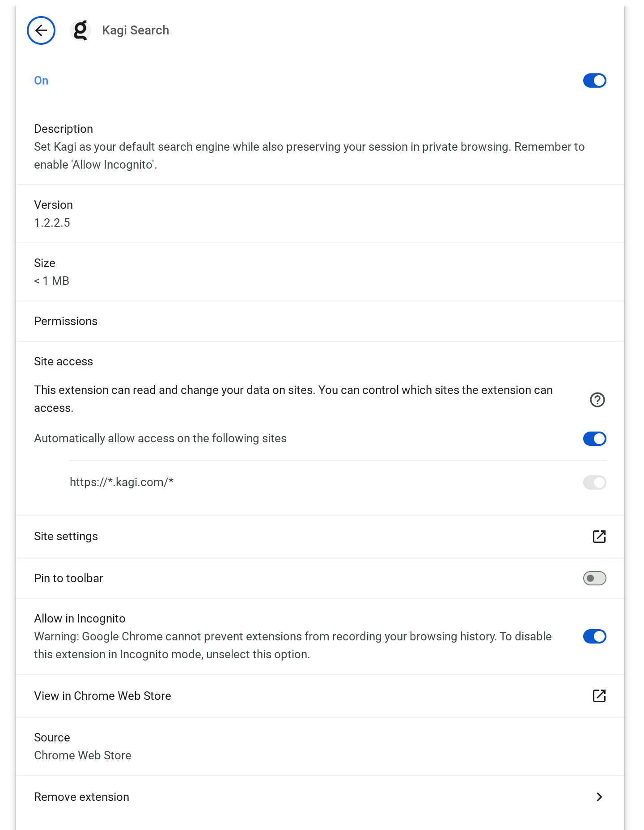Screen dimensions: 644x830
Task: Click Chrome Web Store external link icon
Action: pyautogui.click(x=599, y=696)
